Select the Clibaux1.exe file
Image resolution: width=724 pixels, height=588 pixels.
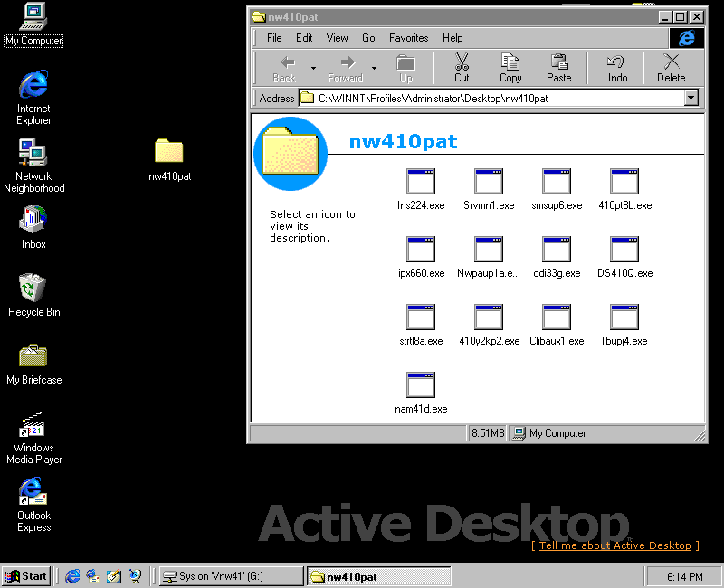point(557,325)
